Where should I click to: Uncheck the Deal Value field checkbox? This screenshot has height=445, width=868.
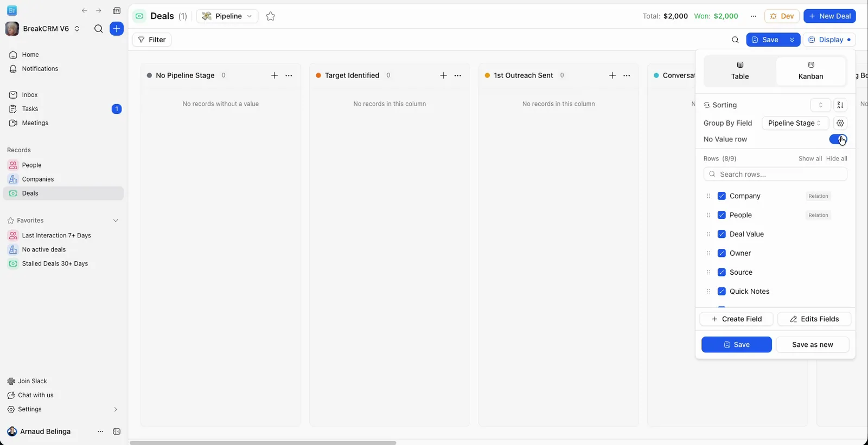[722, 234]
